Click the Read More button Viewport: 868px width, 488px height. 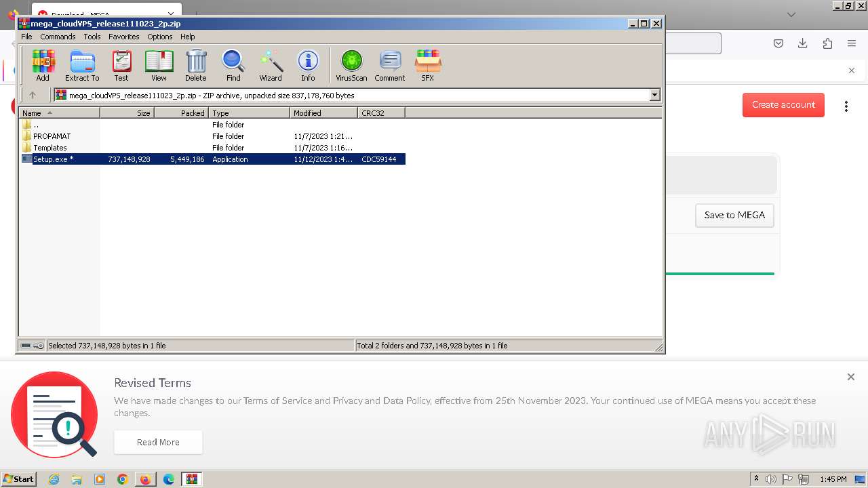pyautogui.click(x=158, y=443)
